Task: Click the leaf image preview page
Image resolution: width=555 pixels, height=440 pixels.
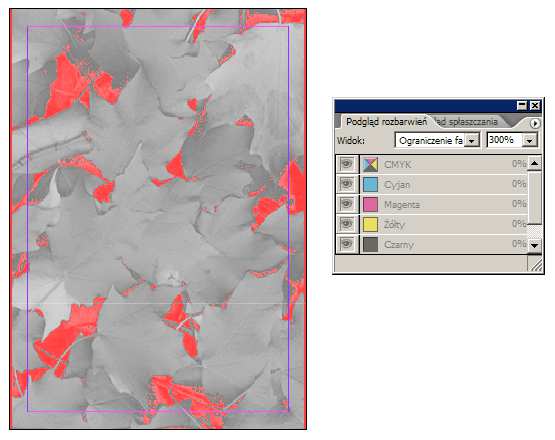Action: tap(158, 219)
